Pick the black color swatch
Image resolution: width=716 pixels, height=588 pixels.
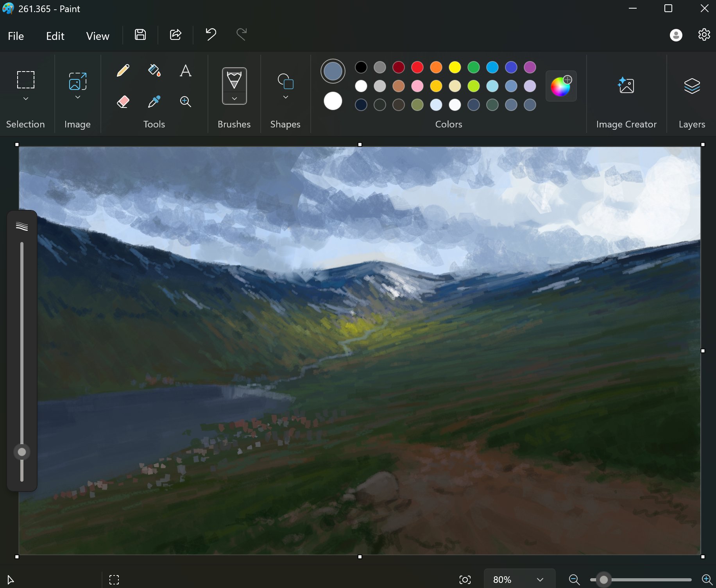click(x=361, y=67)
